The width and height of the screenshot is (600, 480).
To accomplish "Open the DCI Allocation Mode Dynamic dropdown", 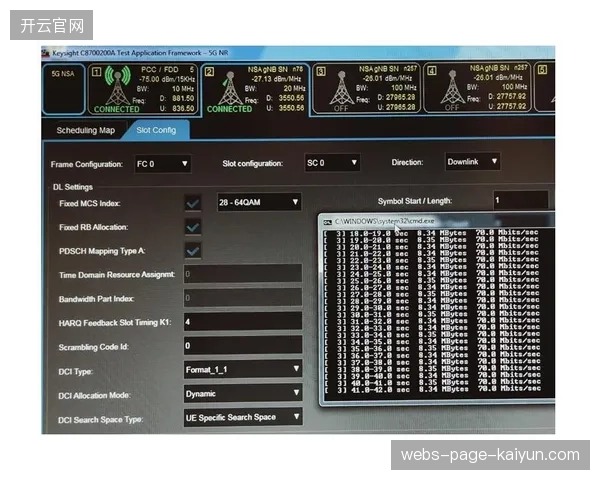I will (x=243, y=393).
